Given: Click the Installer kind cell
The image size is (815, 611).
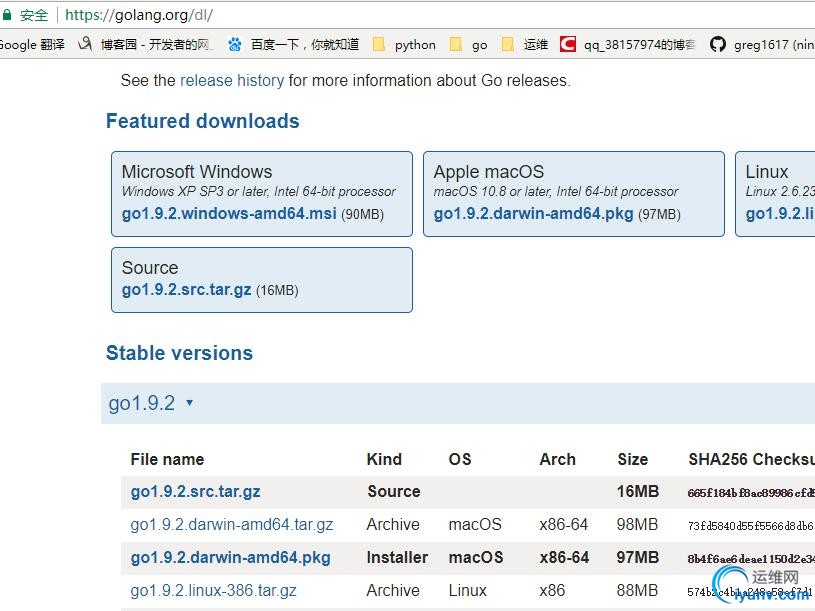Looking at the screenshot, I should pos(397,557).
